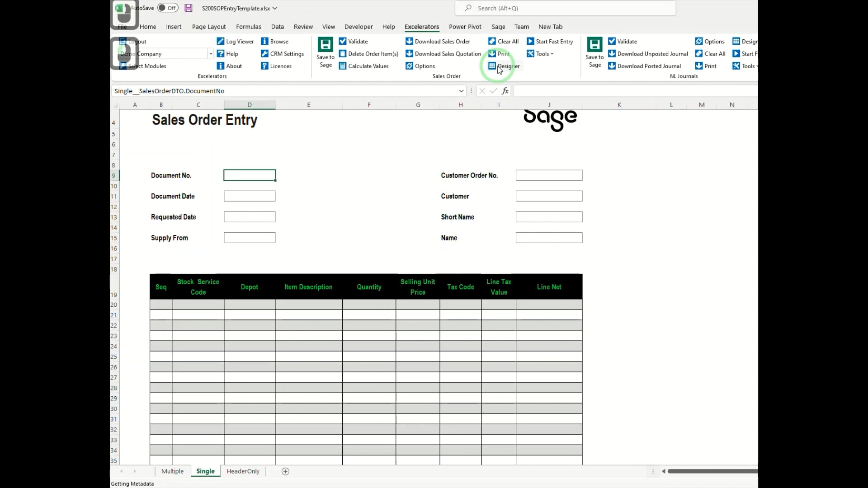Open the Team ribbon tab

click(521, 27)
